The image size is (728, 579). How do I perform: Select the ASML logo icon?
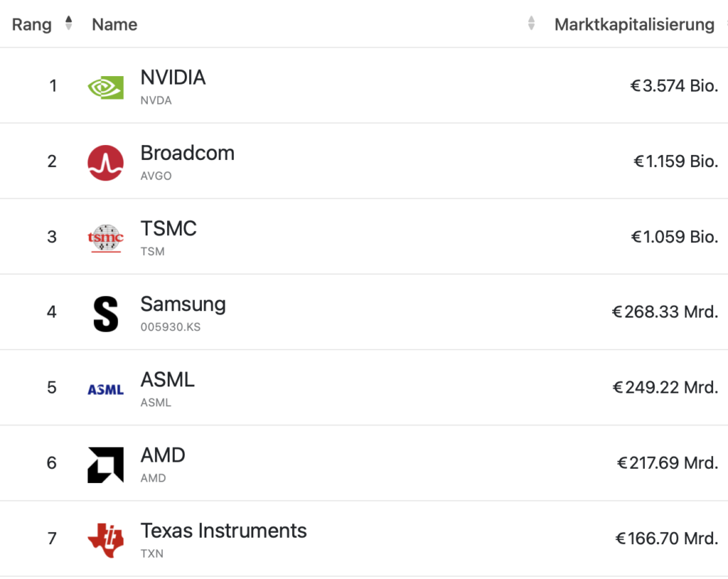click(105, 390)
